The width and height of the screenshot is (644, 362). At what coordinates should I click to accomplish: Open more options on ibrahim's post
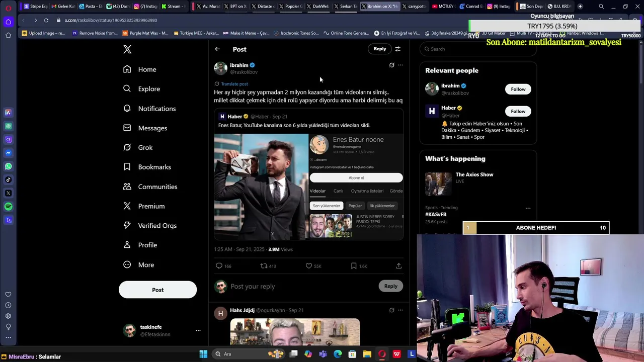tap(400, 65)
